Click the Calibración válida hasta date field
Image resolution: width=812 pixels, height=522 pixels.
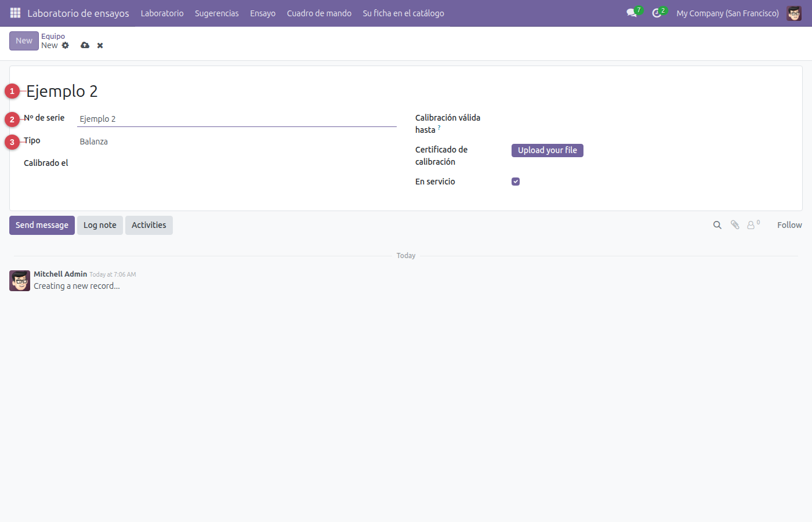650,118
